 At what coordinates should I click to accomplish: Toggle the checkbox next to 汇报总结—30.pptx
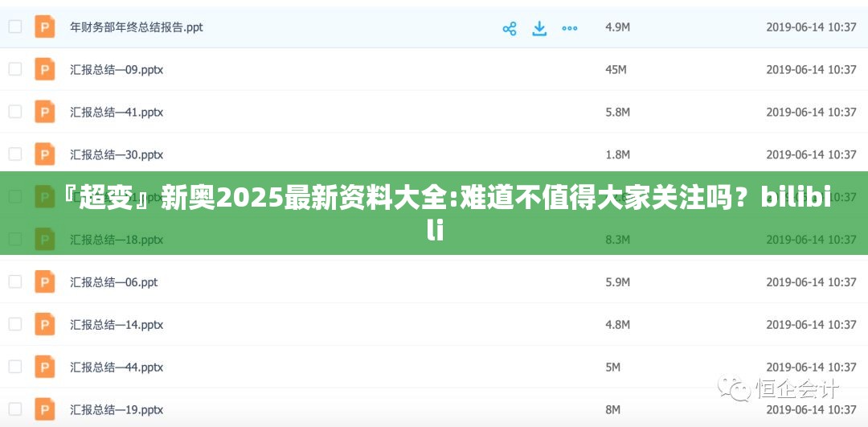(15, 154)
